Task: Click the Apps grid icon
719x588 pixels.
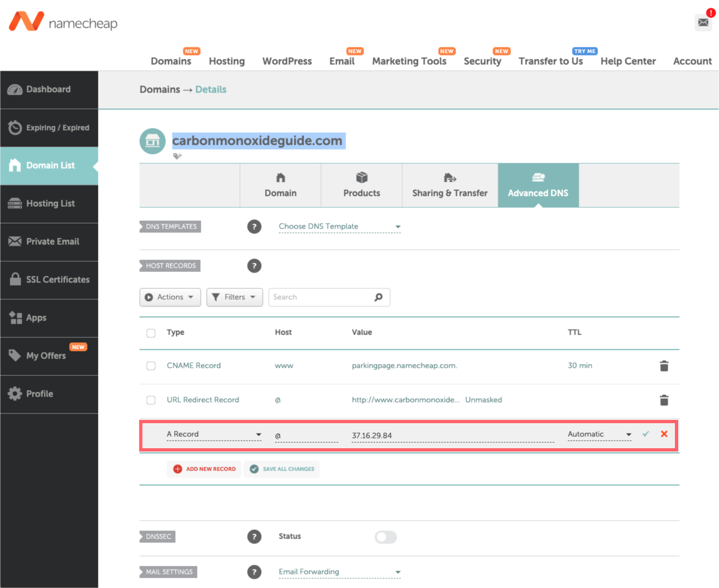Action: point(15,318)
